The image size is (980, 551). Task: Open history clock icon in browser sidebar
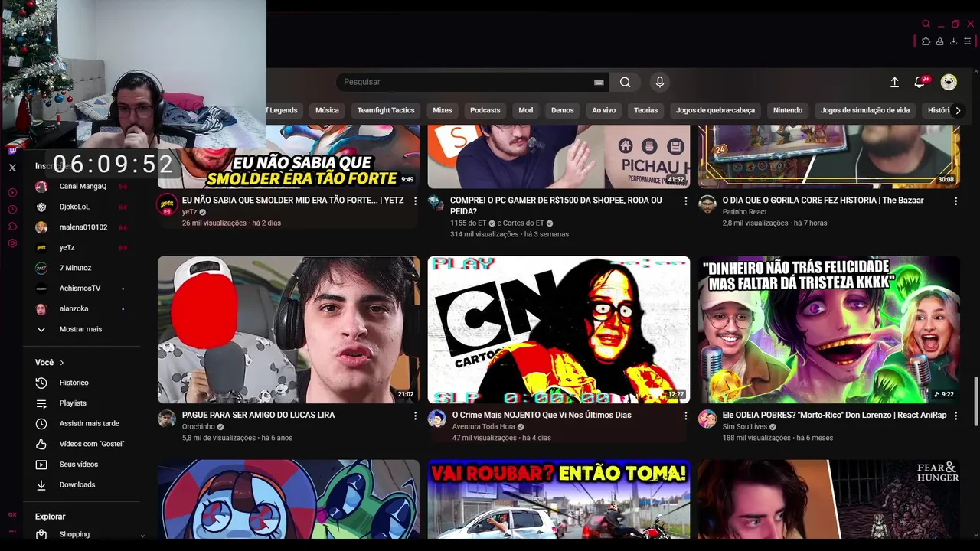click(x=12, y=210)
